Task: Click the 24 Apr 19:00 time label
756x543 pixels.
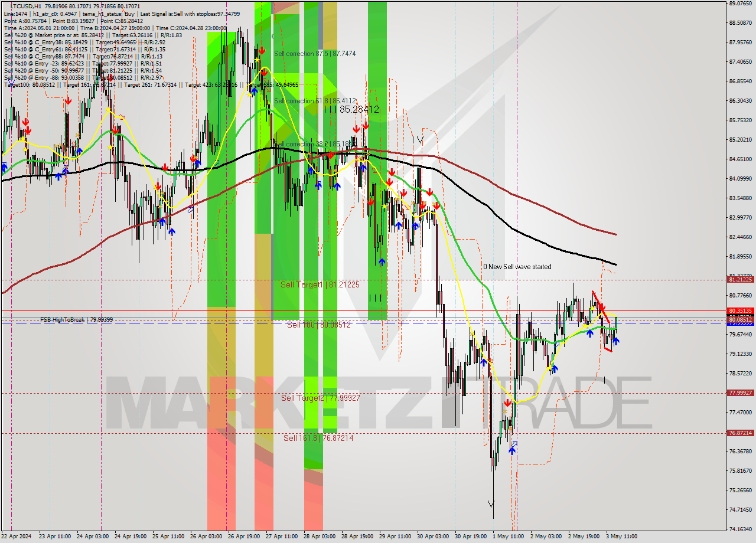Action: pos(131,537)
